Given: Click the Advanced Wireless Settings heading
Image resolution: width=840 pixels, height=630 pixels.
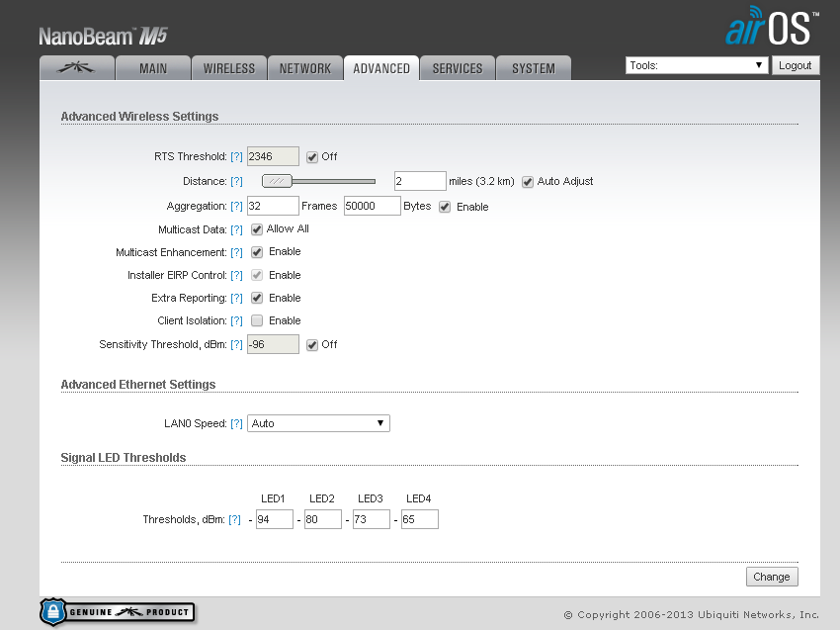Looking at the screenshot, I should pos(139,117).
